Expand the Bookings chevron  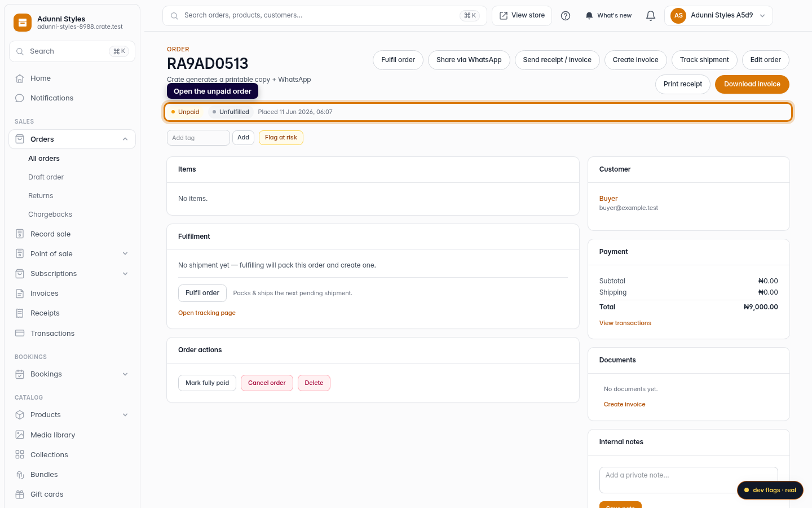pyautogui.click(x=125, y=374)
